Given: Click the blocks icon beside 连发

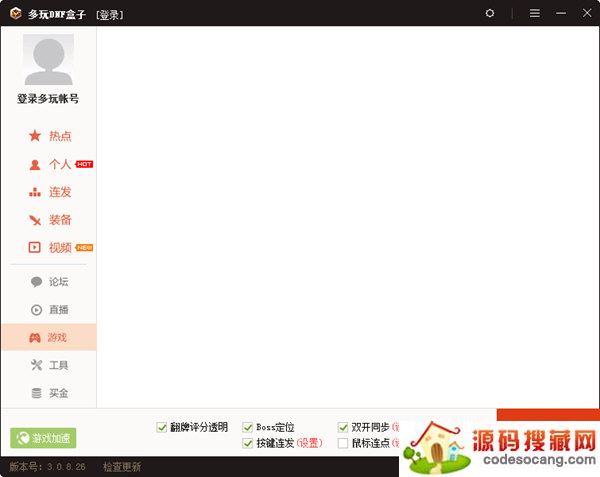Looking at the screenshot, I should tap(35, 192).
